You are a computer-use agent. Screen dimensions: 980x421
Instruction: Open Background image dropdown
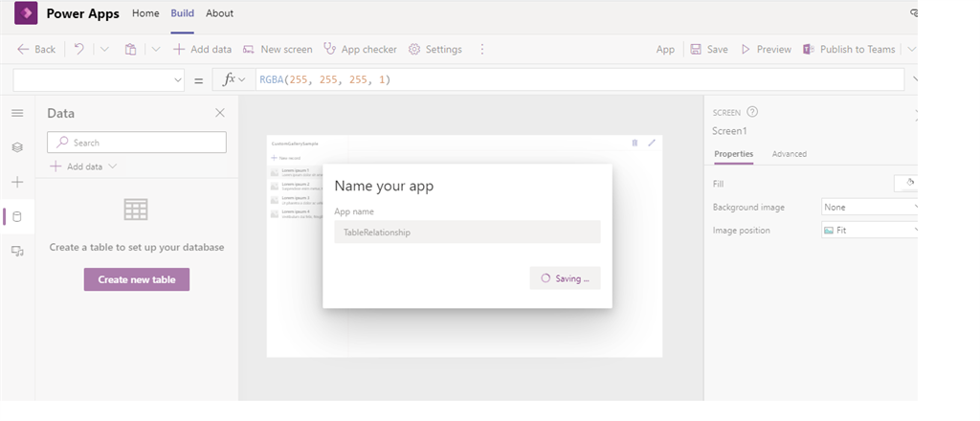pos(870,207)
